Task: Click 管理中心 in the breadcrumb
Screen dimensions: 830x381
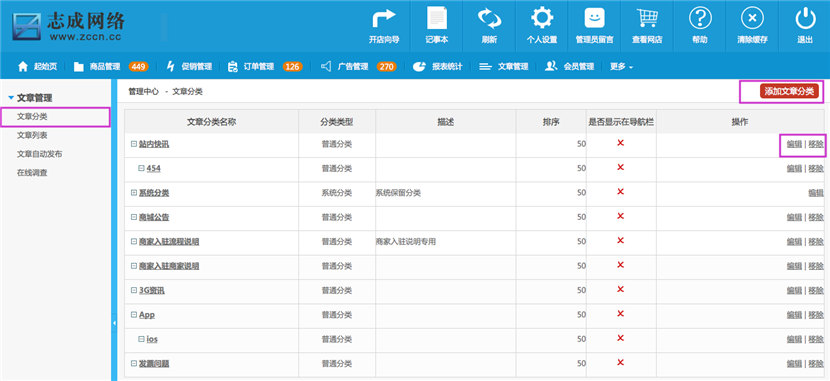Action: (143, 92)
